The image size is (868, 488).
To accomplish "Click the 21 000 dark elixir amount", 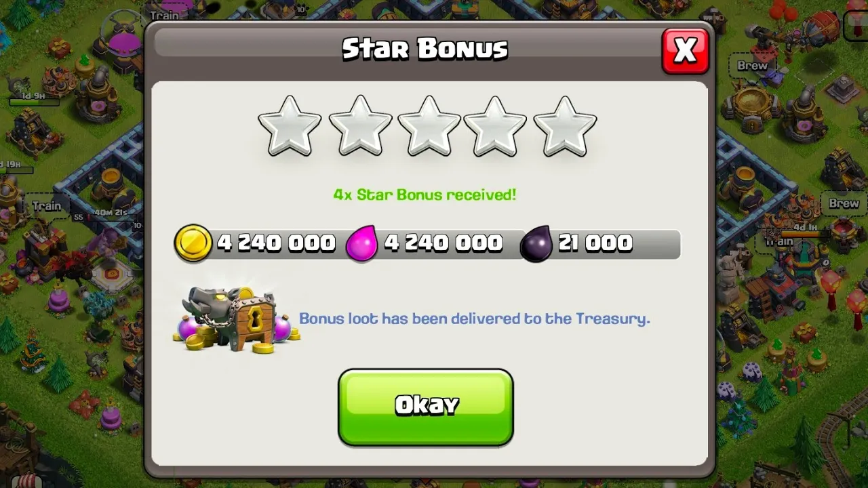I will 595,243.
